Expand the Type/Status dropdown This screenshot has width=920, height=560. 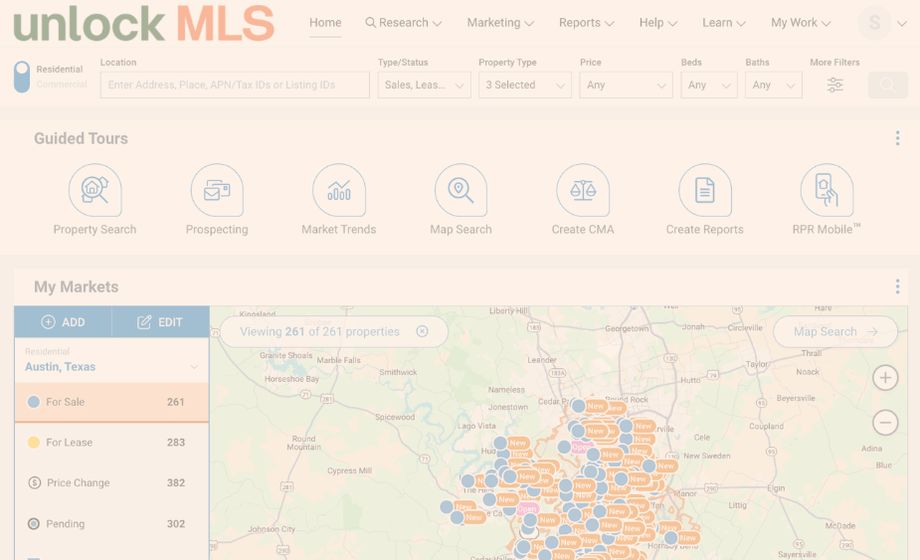[424, 85]
